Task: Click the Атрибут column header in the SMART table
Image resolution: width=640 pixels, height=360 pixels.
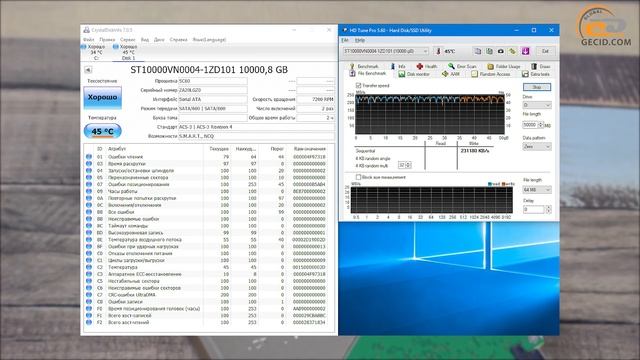Action: click(117, 149)
